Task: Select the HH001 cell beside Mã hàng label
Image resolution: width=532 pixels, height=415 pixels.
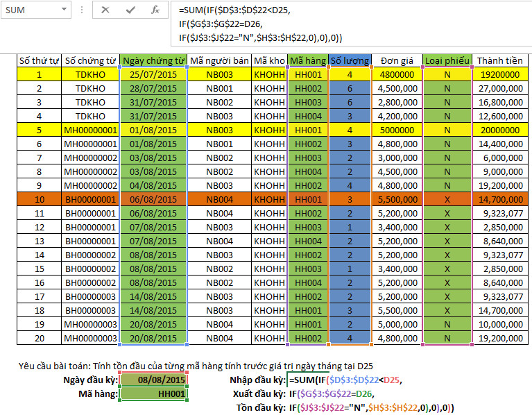Action: (x=153, y=393)
